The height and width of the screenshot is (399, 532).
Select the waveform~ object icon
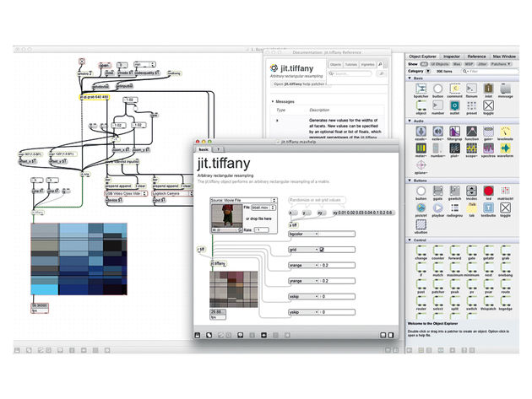pos(505,148)
